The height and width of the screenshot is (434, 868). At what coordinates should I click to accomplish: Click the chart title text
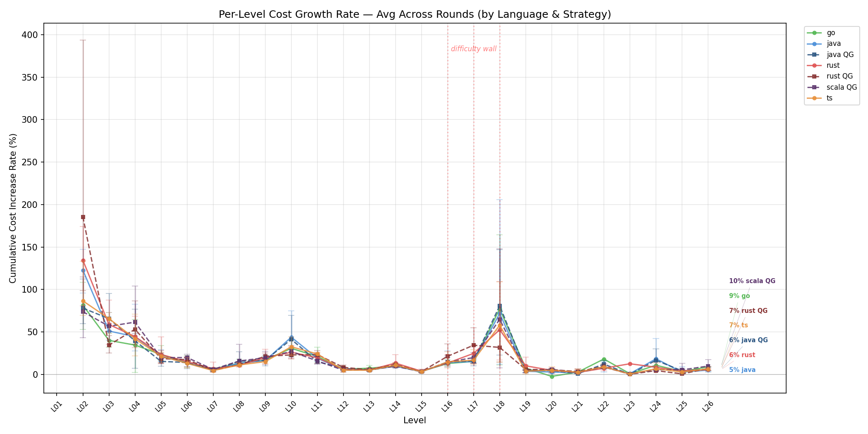tap(415, 14)
